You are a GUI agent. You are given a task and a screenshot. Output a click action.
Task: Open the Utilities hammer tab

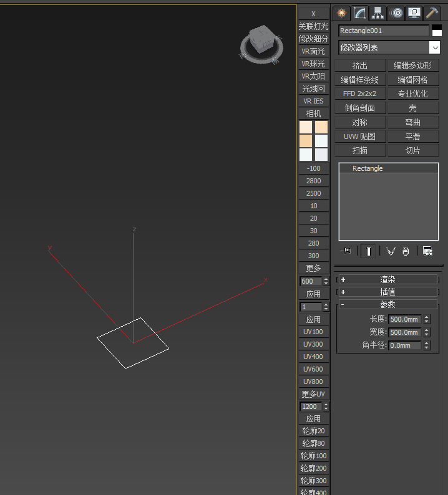click(x=432, y=13)
